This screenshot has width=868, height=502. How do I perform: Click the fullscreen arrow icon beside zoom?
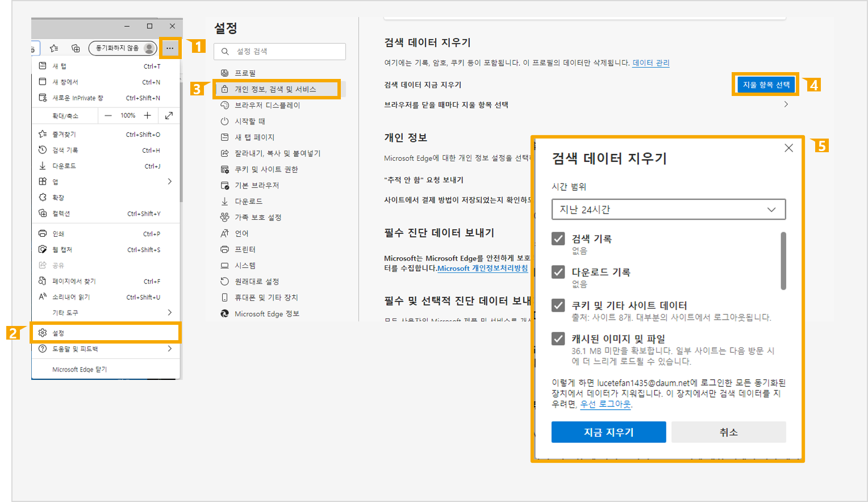(x=169, y=115)
